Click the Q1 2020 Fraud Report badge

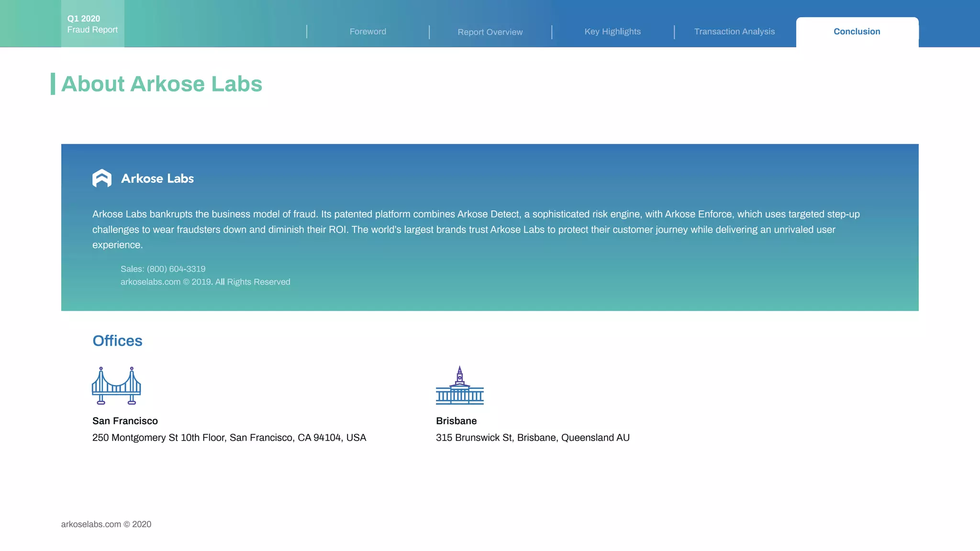[x=92, y=24]
